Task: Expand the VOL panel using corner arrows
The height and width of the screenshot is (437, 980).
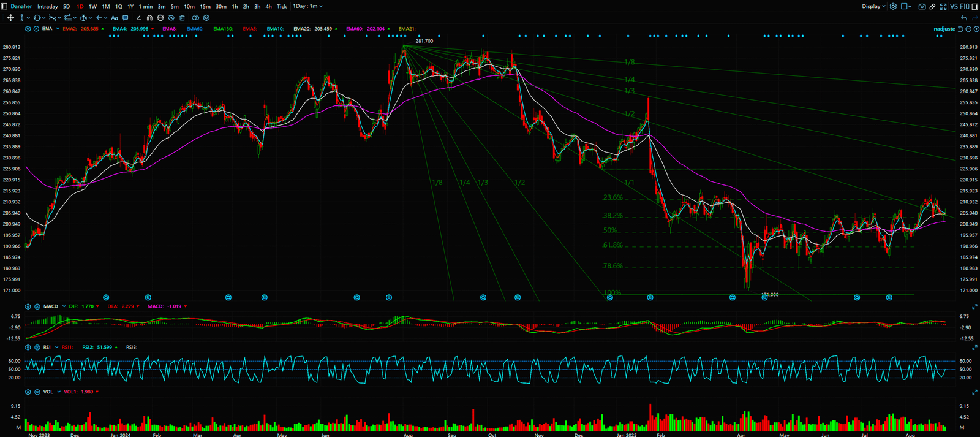Action: point(974,391)
